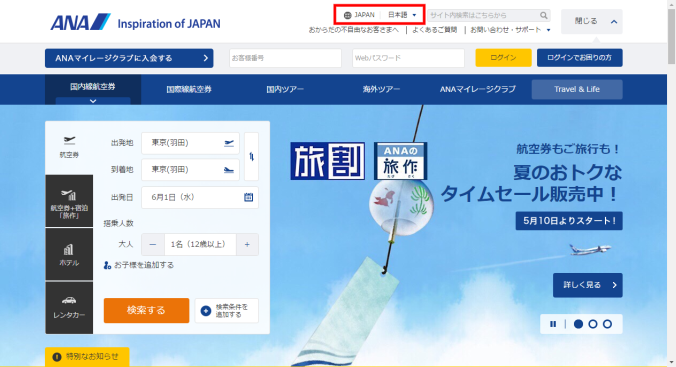Click the globe icon next to JAPAN

[347, 15]
